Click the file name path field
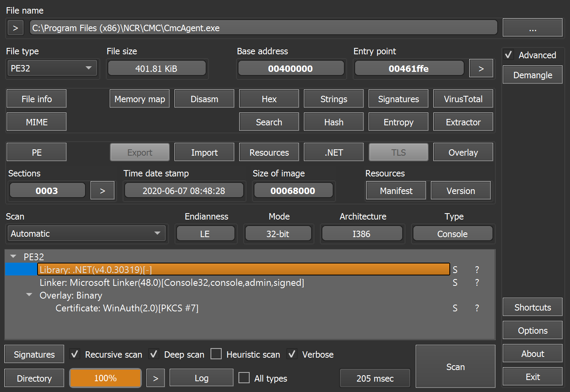The image size is (570, 392). point(264,28)
